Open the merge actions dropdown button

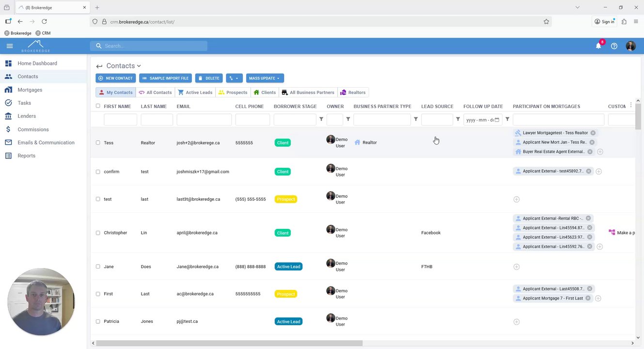click(x=234, y=78)
